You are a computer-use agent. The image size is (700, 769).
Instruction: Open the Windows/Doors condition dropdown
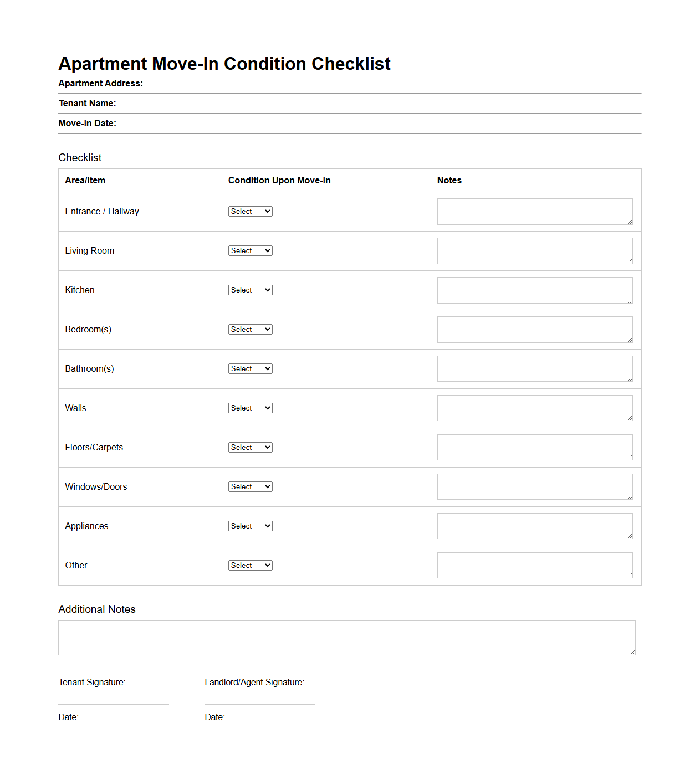click(250, 486)
